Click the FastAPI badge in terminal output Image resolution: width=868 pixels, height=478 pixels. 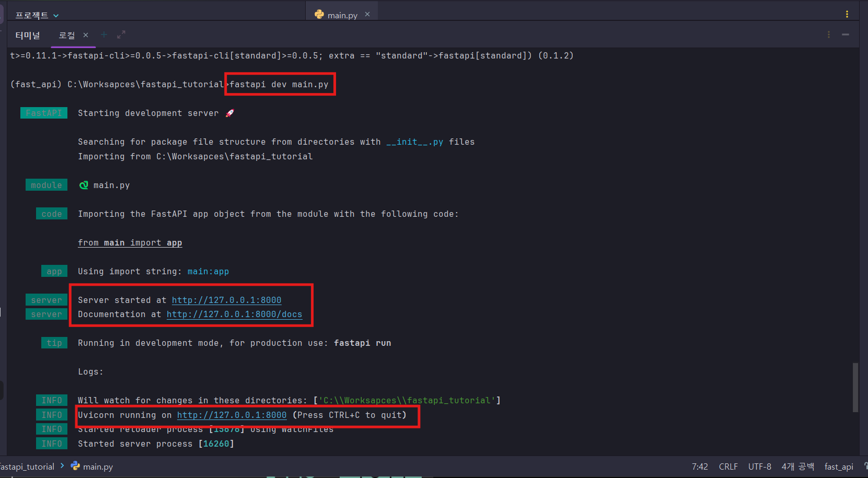point(44,113)
